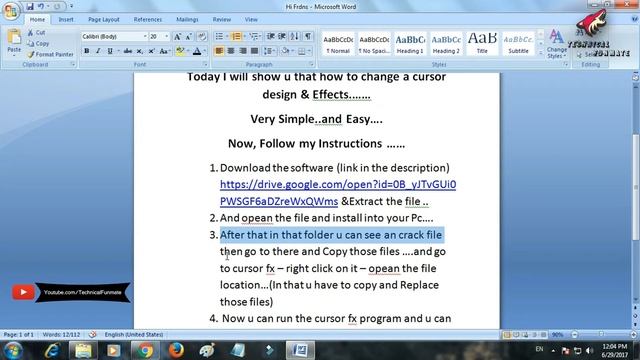Apply the Heading 1 style
This screenshot has width=640, height=360.
click(410, 44)
